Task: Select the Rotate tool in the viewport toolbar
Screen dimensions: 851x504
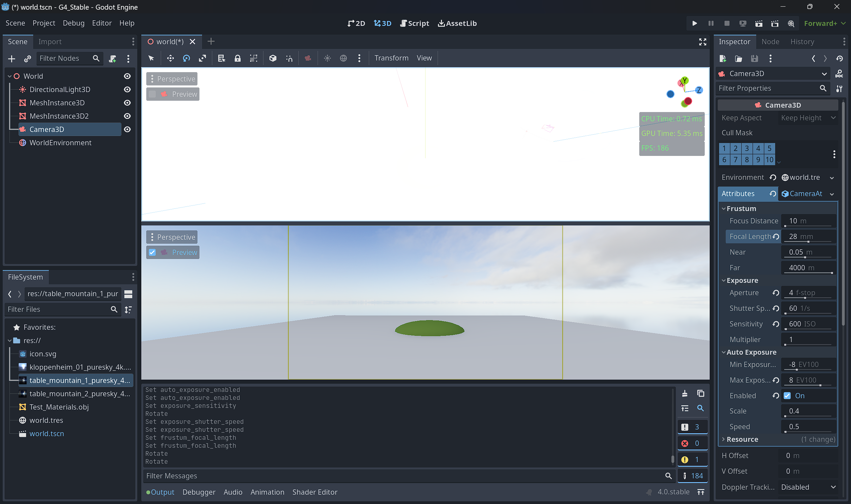Action: (x=186, y=58)
